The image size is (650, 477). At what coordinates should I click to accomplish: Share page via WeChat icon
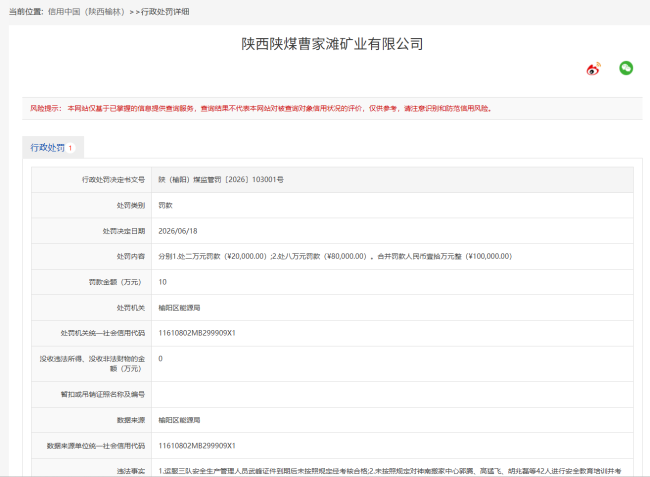[626, 68]
